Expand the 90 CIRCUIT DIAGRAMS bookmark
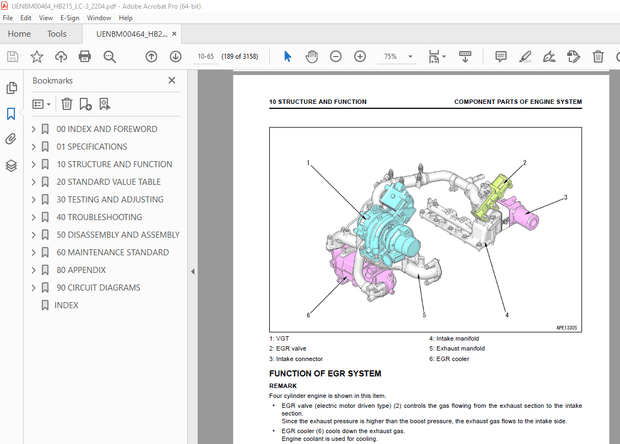Image resolution: width=620 pixels, height=444 pixels. pos(34,287)
